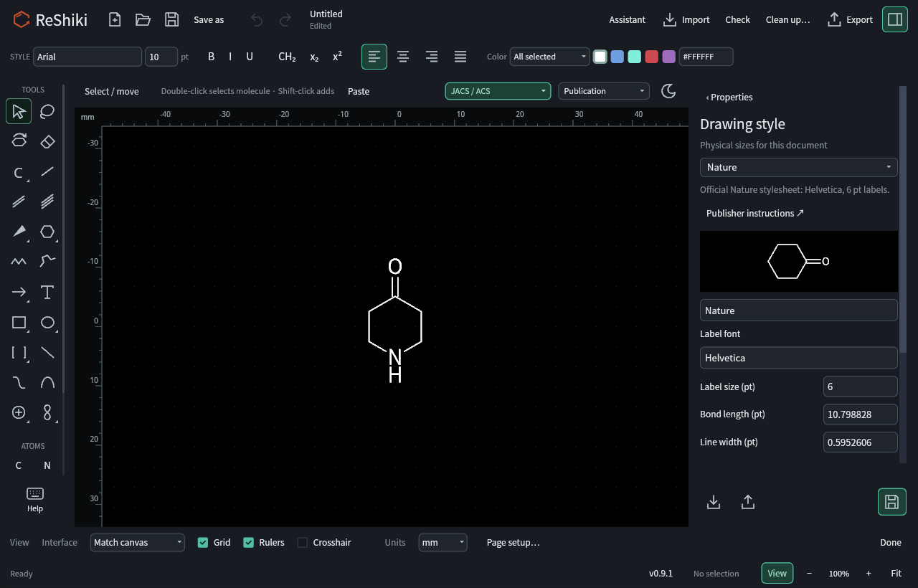Pick the red color swatch
Screen dimensions: 918x588
[x=652, y=57]
